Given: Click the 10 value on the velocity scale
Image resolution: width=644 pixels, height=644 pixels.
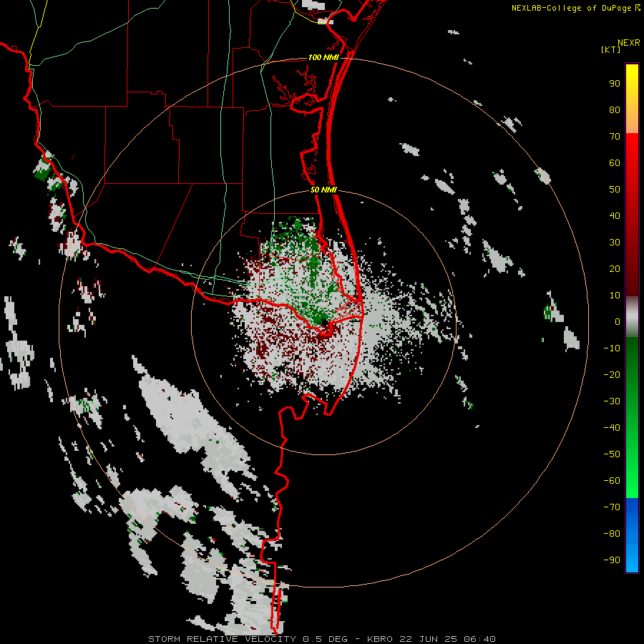Looking at the screenshot, I should point(615,296).
